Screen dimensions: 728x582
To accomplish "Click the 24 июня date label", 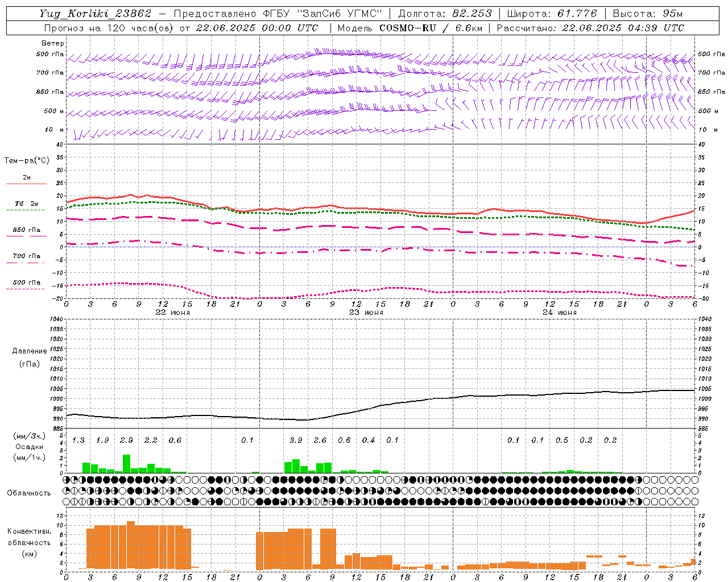I will (559, 313).
